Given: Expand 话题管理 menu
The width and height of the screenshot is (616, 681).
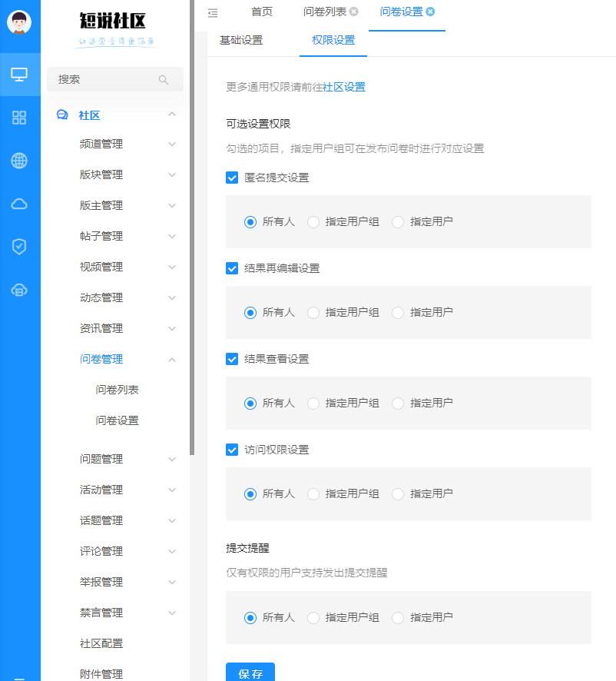Looking at the screenshot, I should (x=172, y=520).
